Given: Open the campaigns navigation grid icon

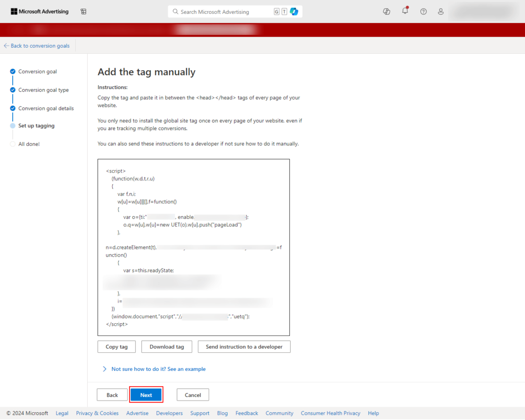Looking at the screenshot, I should point(83,11).
